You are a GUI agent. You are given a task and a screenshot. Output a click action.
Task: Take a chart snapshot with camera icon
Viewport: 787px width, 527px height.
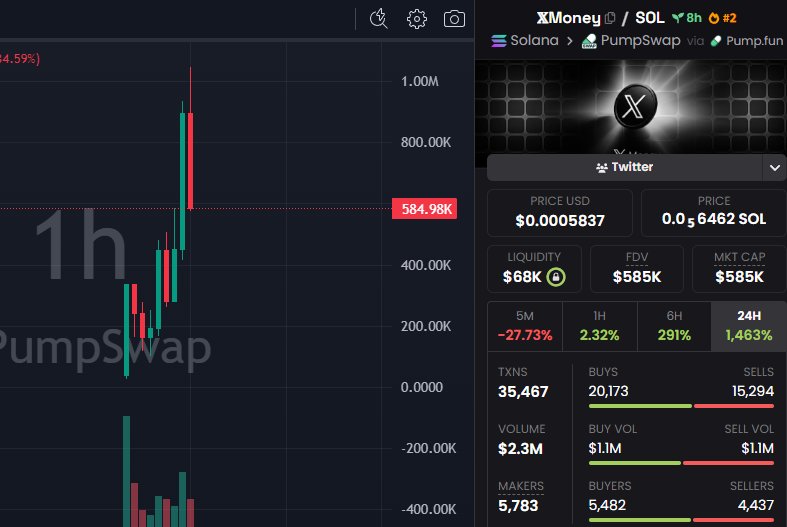tap(455, 19)
